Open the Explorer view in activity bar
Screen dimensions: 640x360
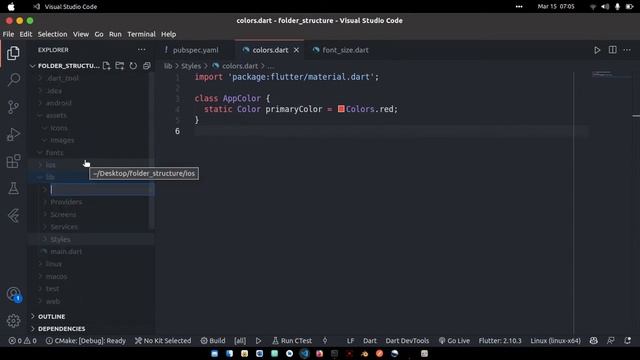click(x=13, y=53)
